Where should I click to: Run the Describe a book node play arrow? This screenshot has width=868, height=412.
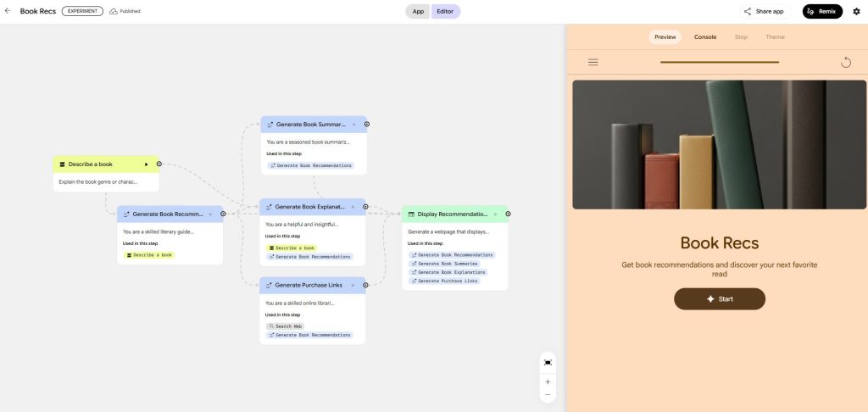click(x=146, y=164)
